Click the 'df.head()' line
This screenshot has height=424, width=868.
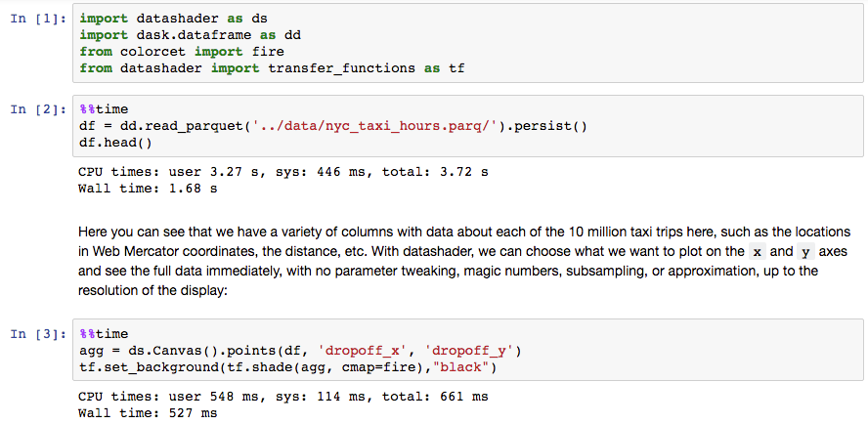(x=115, y=143)
